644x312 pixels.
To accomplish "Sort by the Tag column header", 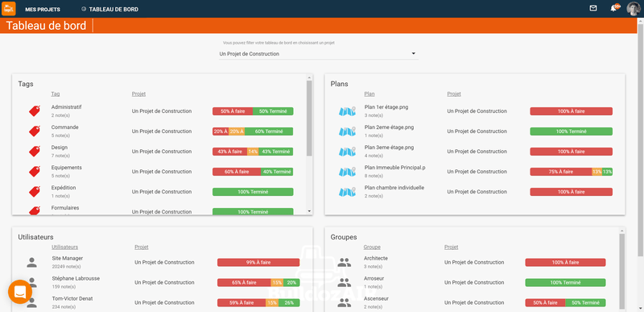I will [x=56, y=94].
